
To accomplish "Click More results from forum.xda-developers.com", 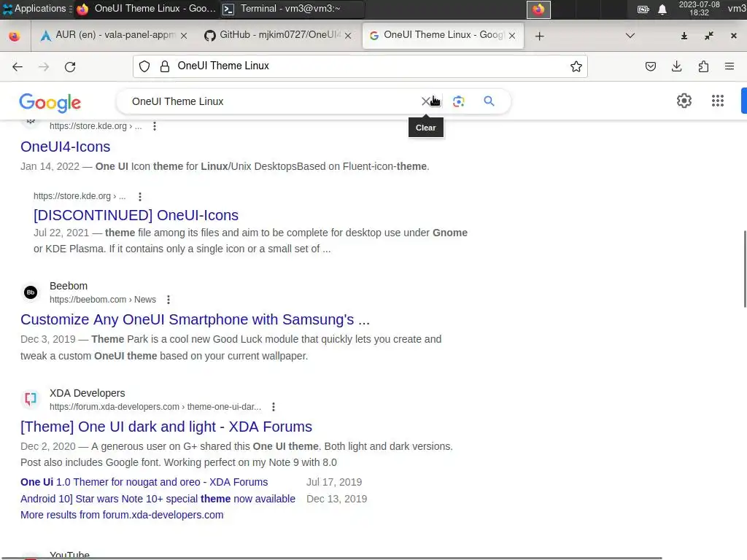I will [122, 515].
